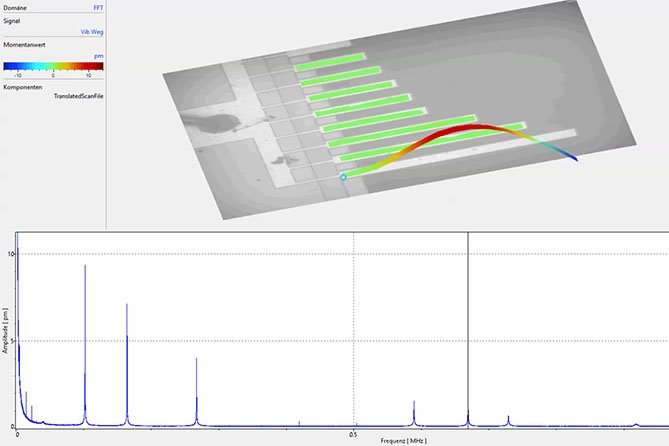Click the topmost green cantilever beam
Viewport: 669px width, 446px height.
330,62
